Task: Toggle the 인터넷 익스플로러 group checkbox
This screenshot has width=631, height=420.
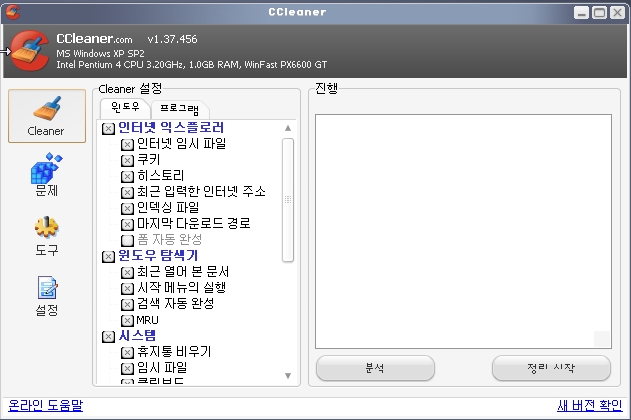Action: click(108, 129)
